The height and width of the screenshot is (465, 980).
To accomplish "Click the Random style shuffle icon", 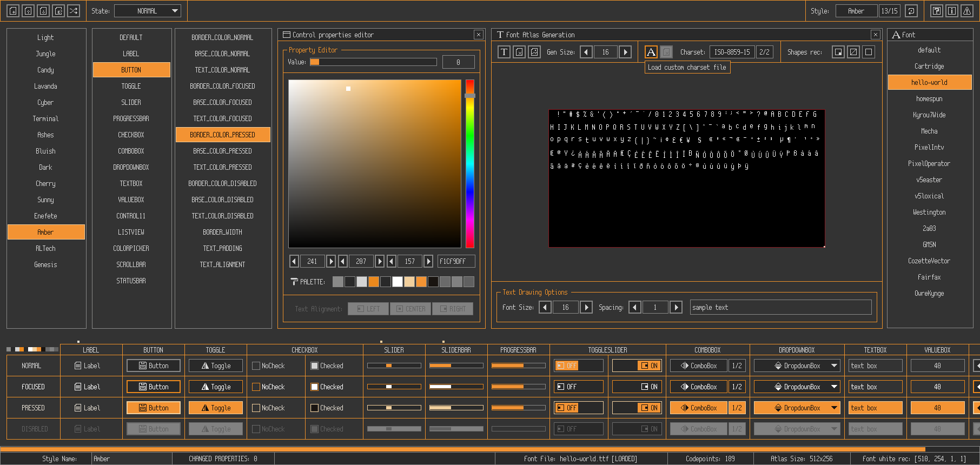I will [74, 11].
